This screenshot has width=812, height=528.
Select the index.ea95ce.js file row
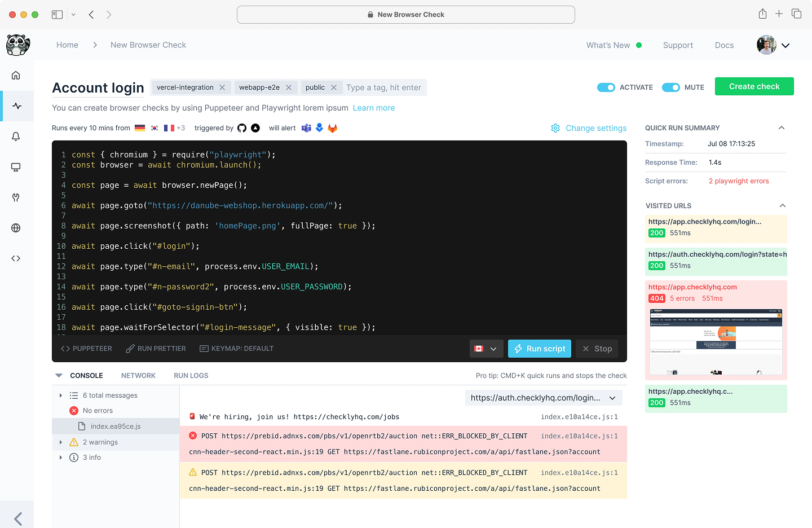(x=116, y=426)
